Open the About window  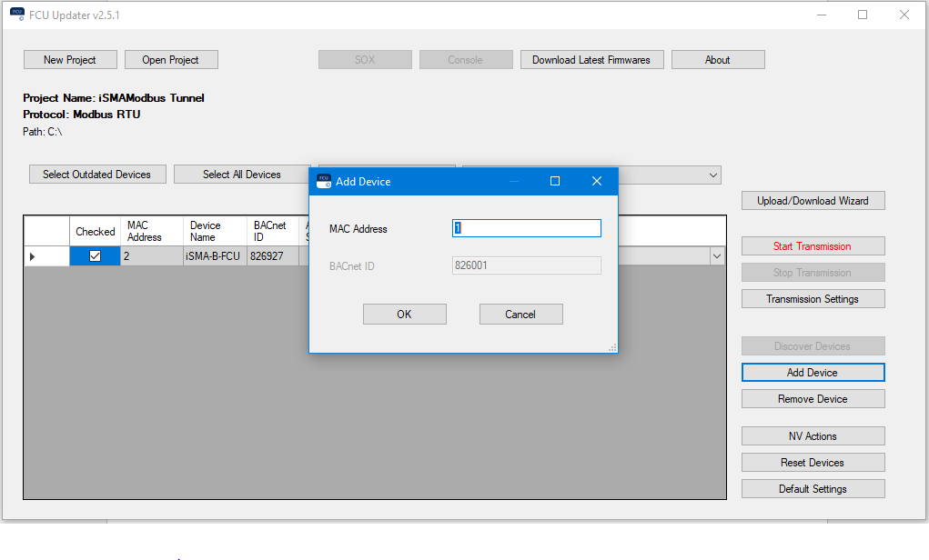pos(718,59)
